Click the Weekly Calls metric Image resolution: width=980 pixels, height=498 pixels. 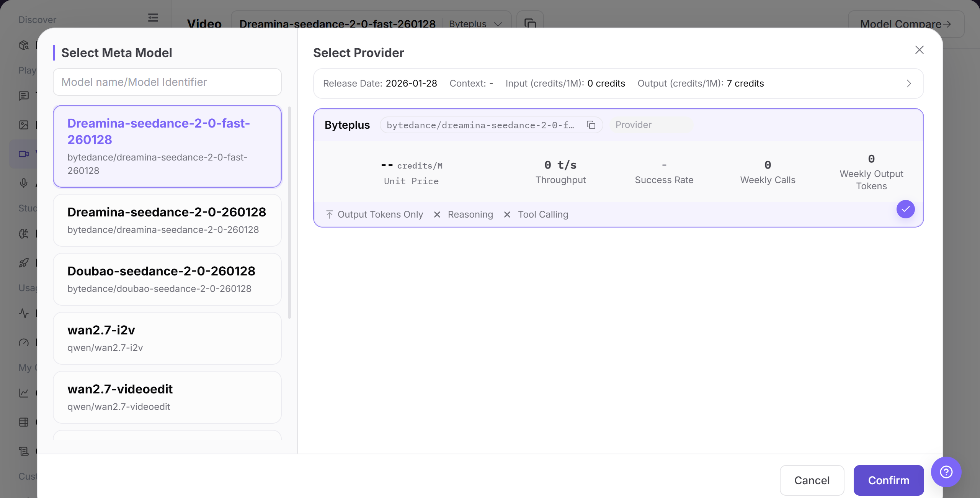tap(768, 173)
